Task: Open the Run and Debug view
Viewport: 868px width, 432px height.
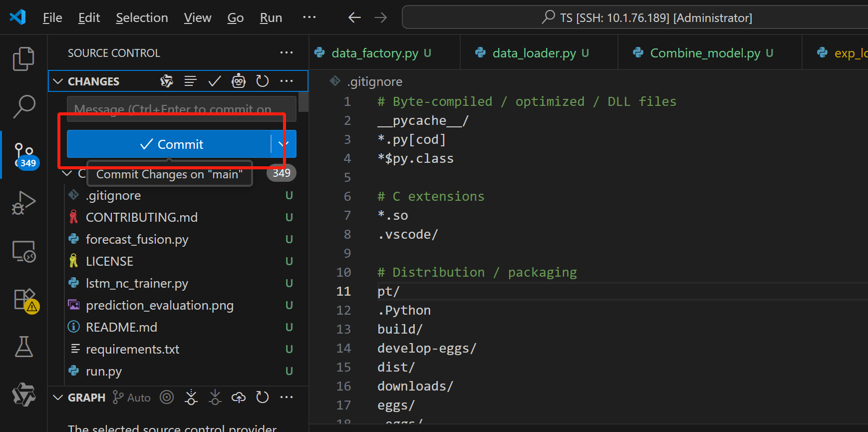Action: pos(23,203)
